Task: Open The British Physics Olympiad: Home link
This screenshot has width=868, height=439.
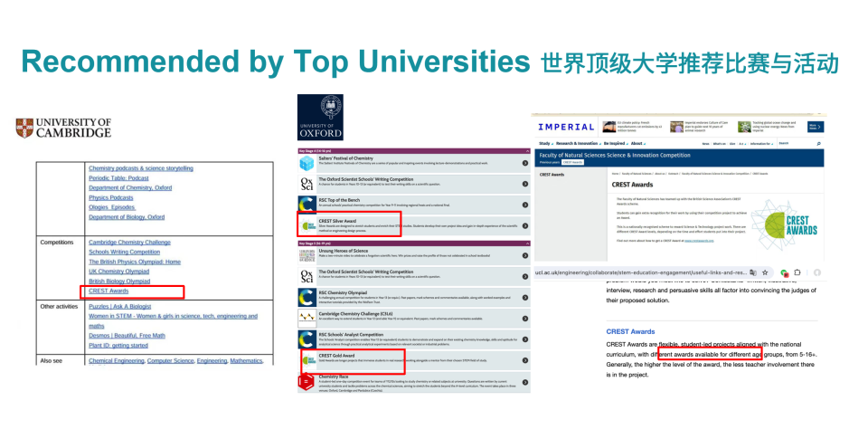Action: point(135,262)
